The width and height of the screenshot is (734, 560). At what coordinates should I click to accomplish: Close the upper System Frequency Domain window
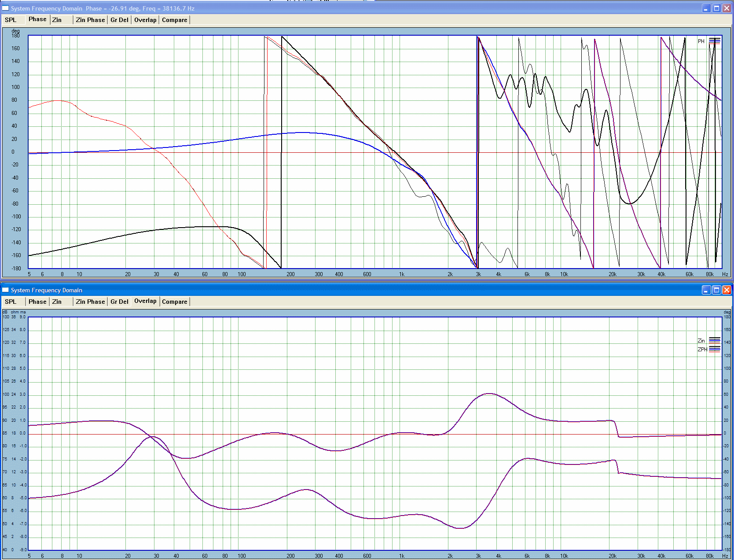click(x=727, y=8)
